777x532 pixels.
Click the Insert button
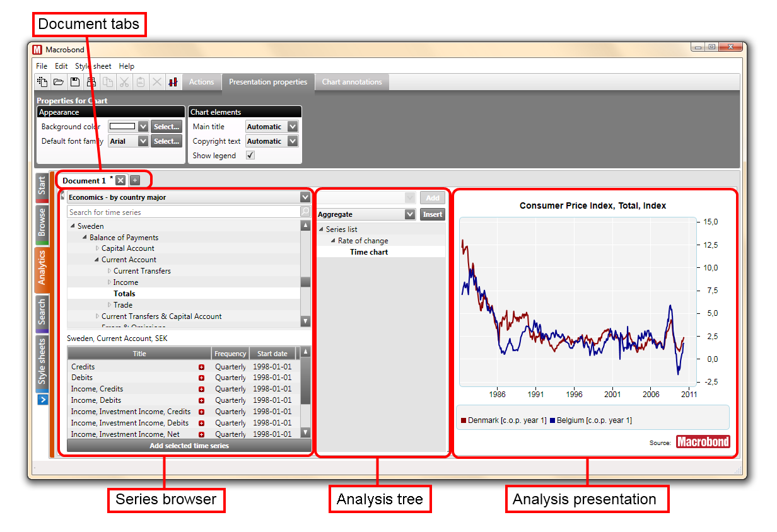433,214
